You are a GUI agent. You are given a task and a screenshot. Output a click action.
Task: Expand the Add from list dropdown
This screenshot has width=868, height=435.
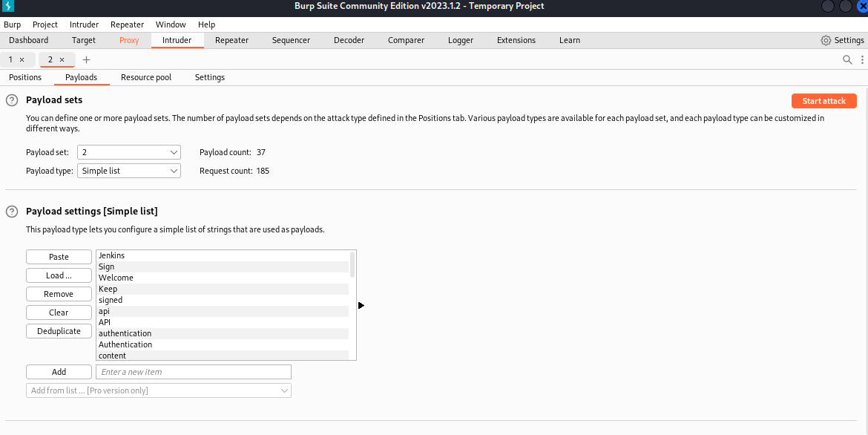tap(158, 390)
